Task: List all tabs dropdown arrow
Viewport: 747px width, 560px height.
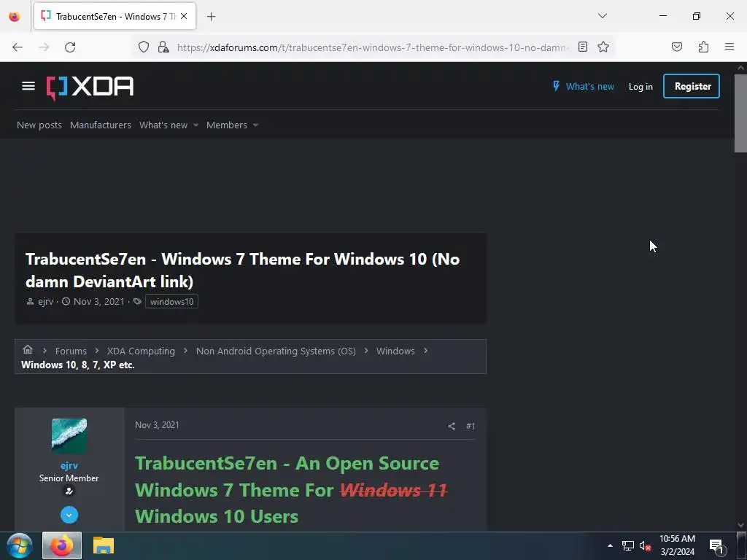Action: tap(603, 16)
